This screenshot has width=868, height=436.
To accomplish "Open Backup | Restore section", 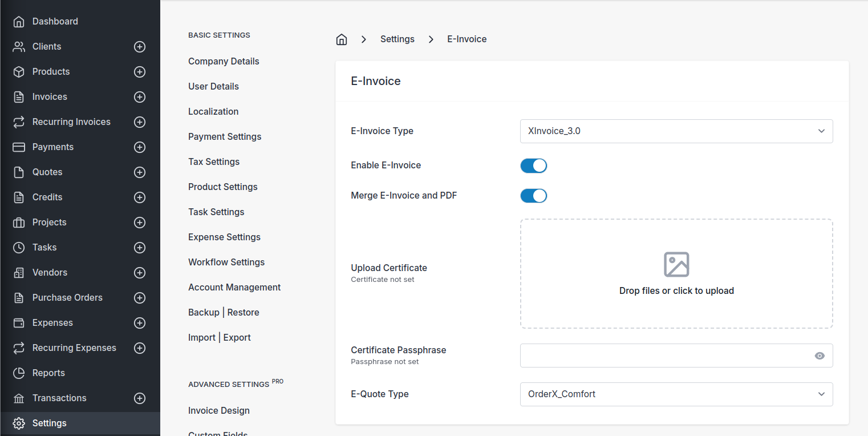I will (x=224, y=312).
